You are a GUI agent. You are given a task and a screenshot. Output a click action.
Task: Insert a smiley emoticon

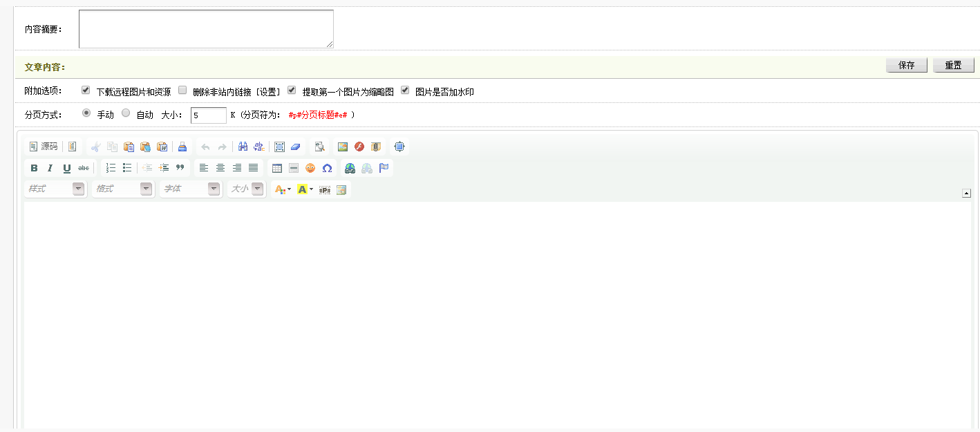tap(310, 168)
